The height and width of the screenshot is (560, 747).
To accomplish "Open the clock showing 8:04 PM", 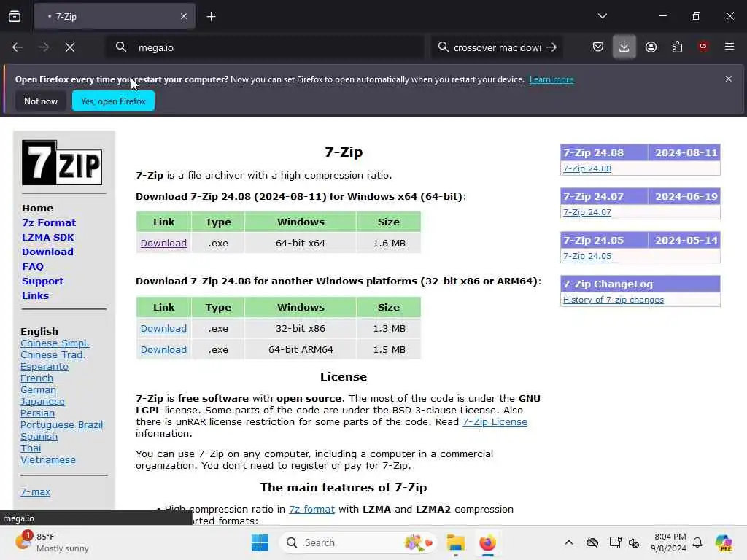I will [x=669, y=542].
